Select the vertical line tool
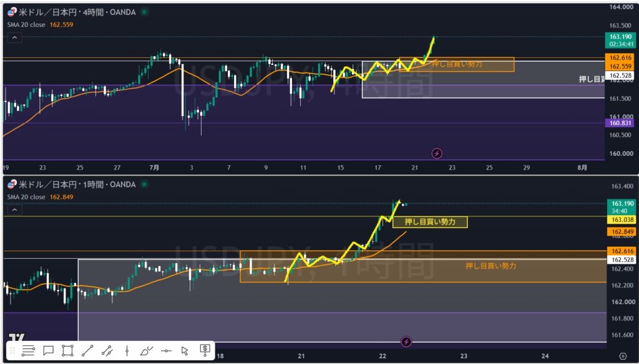The height and width of the screenshot is (364, 639). [127, 350]
